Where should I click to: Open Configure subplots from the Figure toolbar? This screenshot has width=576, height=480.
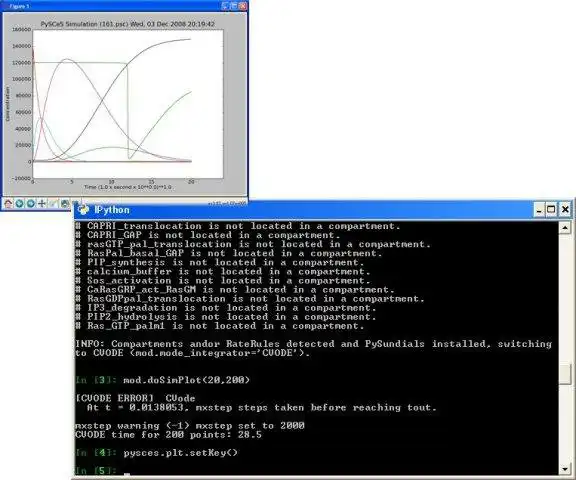[65, 203]
